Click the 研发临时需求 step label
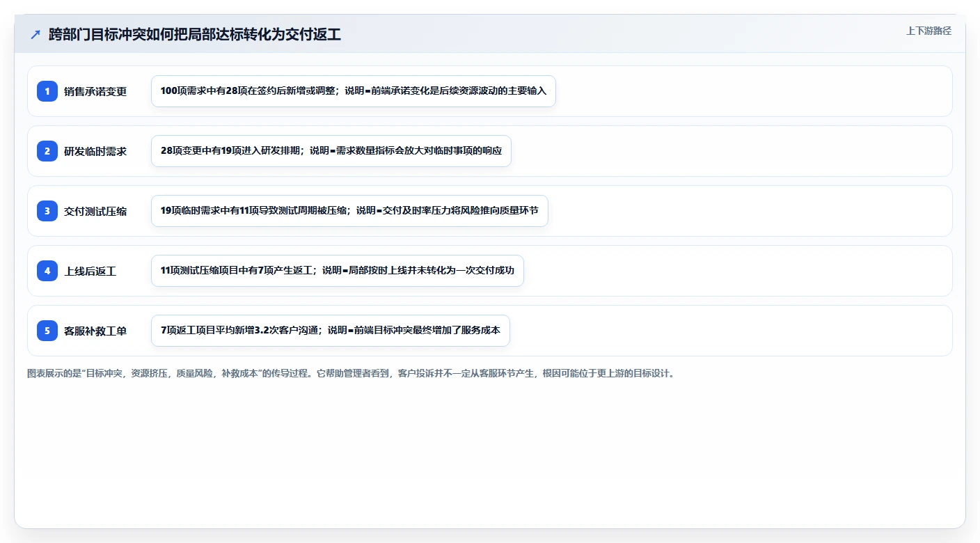Viewport: 980px width, 543px height. [95, 151]
